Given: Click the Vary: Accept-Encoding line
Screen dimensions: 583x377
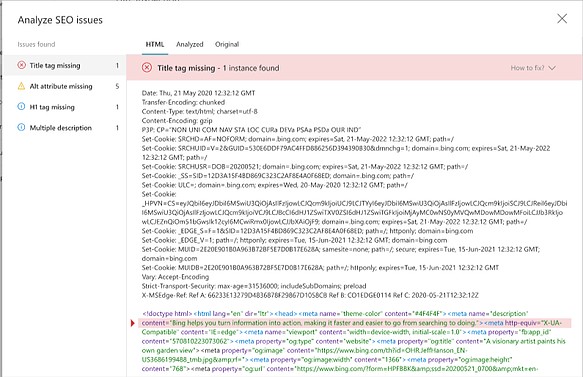Looking at the screenshot, I should [x=175, y=277].
